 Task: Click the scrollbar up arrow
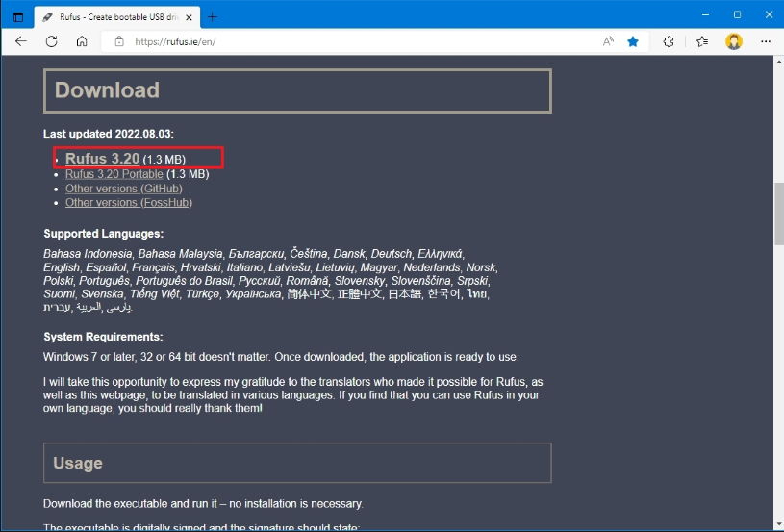779,62
